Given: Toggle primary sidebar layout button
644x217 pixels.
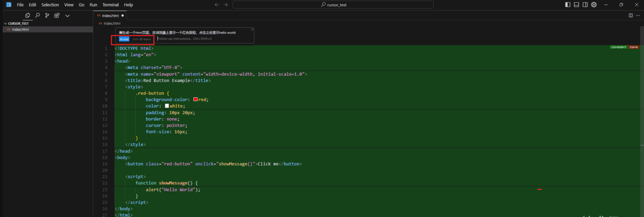Looking at the screenshot, I should [x=567, y=5].
